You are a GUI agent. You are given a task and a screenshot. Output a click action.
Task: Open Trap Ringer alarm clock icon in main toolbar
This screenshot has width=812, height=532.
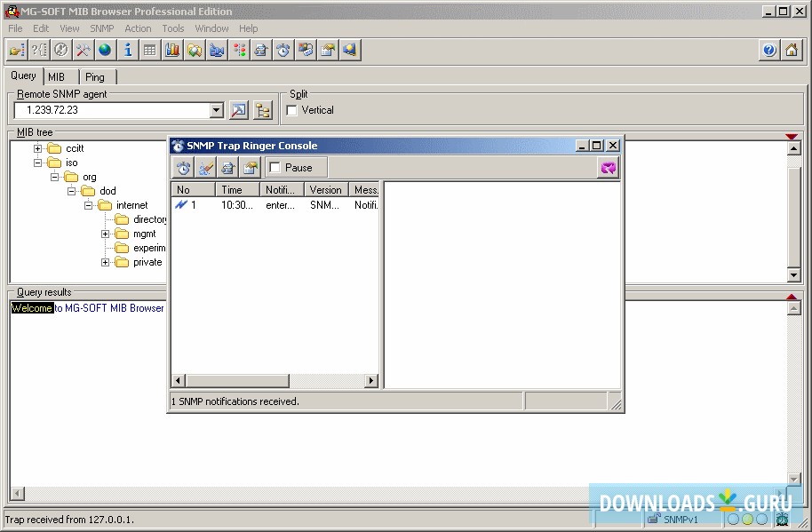tap(283, 51)
